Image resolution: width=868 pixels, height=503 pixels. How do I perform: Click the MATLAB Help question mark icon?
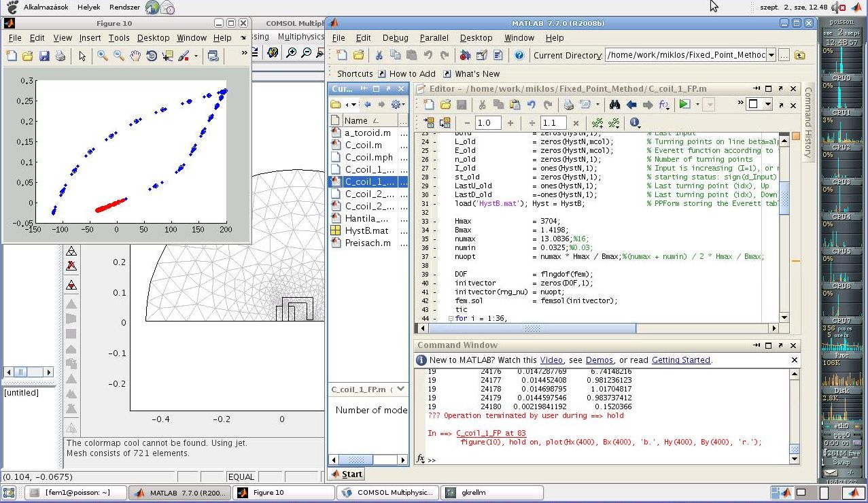pyautogui.click(x=519, y=56)
